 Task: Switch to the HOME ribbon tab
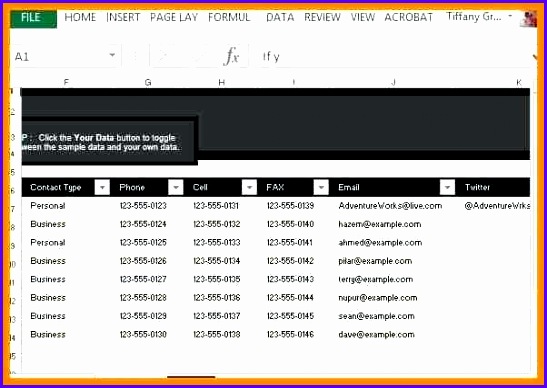coord(80,17)
